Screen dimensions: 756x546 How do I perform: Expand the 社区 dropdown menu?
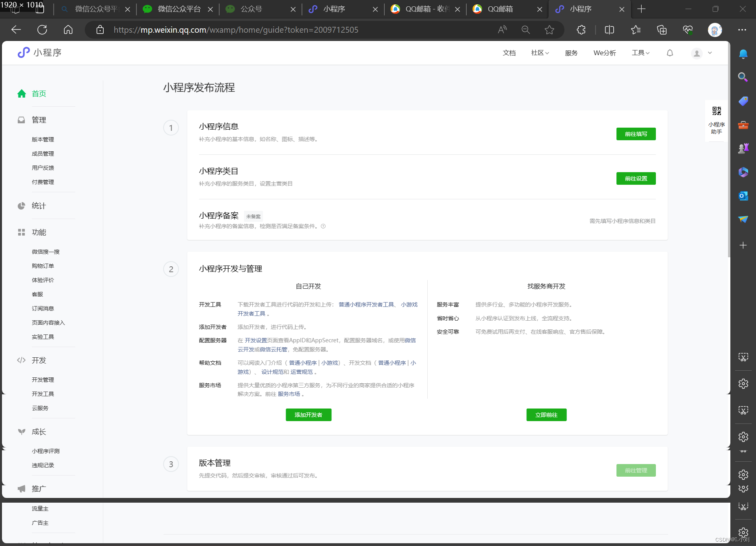coord(540,53)
